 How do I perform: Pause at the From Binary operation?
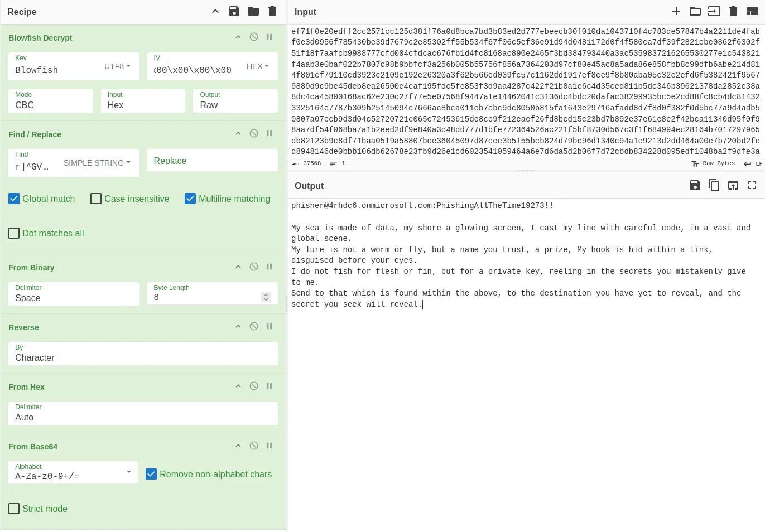click(270, 267)
